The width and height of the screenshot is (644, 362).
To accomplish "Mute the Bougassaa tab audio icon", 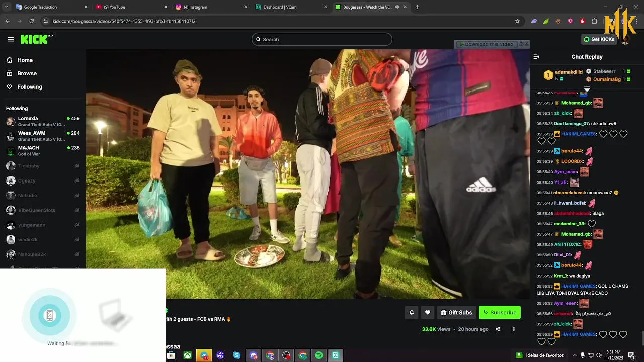I will [x=397, y=7].
